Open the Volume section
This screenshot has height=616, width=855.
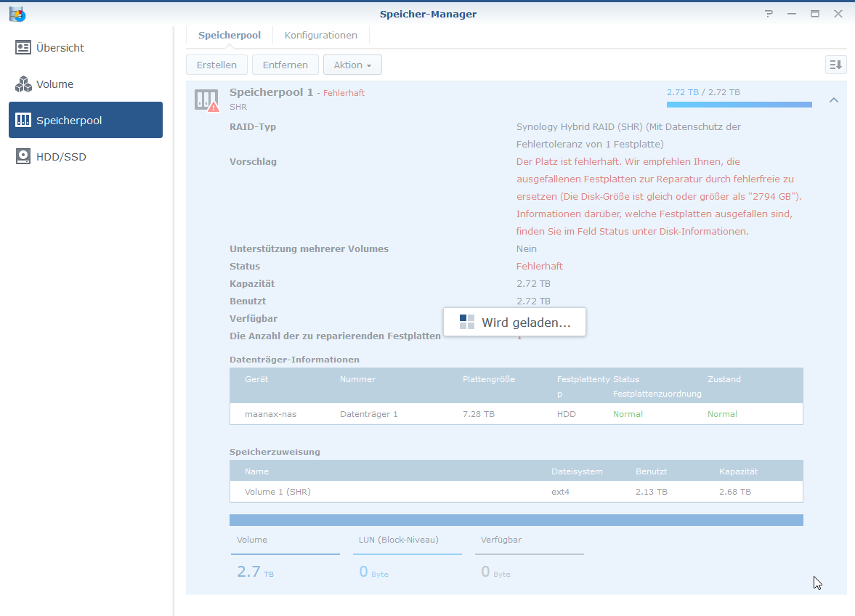coord(86,84)
